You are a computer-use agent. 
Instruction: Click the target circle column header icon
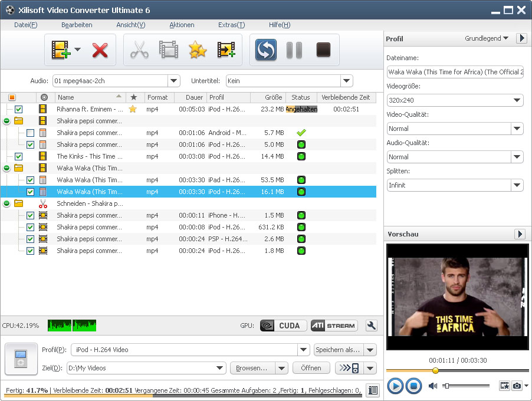44,97
